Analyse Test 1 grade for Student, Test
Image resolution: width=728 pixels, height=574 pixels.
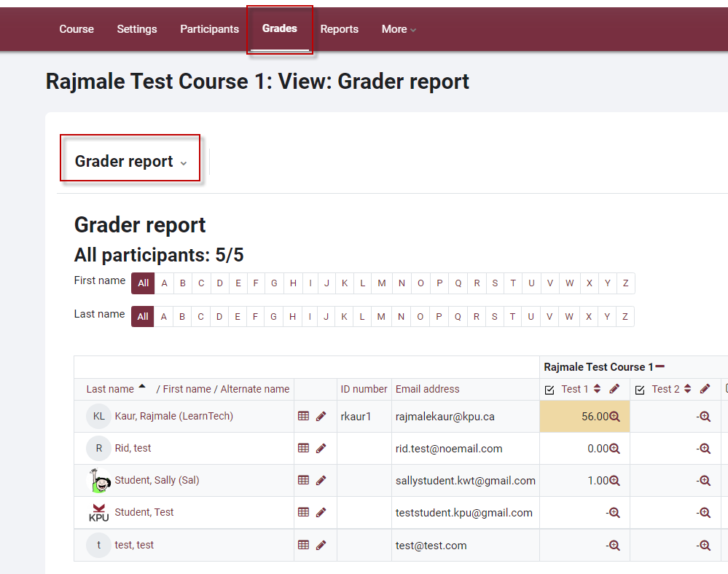click(x=614, y=512)
